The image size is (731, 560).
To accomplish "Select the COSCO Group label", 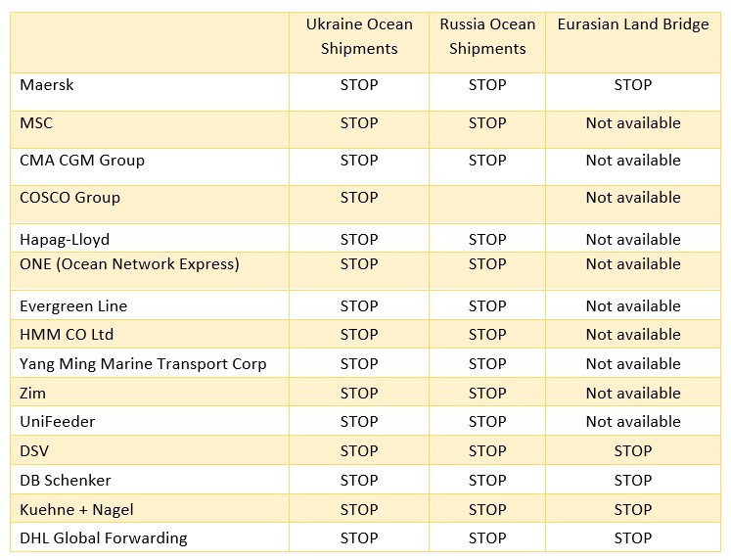I will [69, 198].
